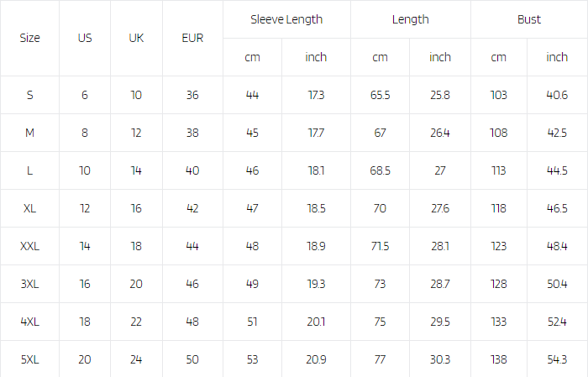Click the US header cell
Screen dimensions: 588x377
[x=85, y=39]
